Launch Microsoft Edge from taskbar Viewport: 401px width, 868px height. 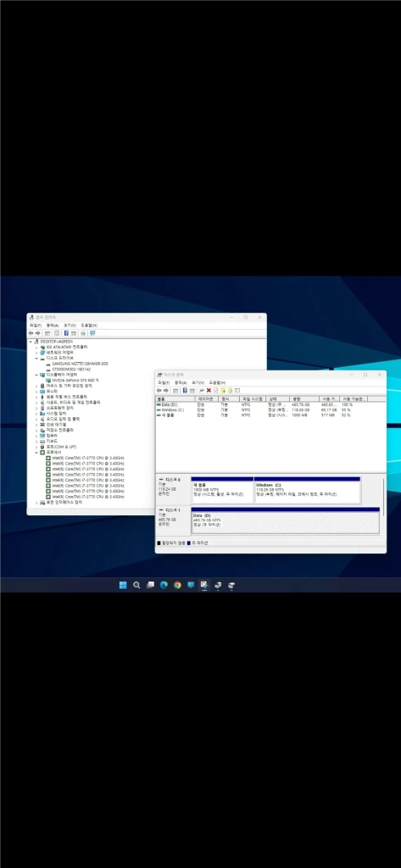[164, 585]
